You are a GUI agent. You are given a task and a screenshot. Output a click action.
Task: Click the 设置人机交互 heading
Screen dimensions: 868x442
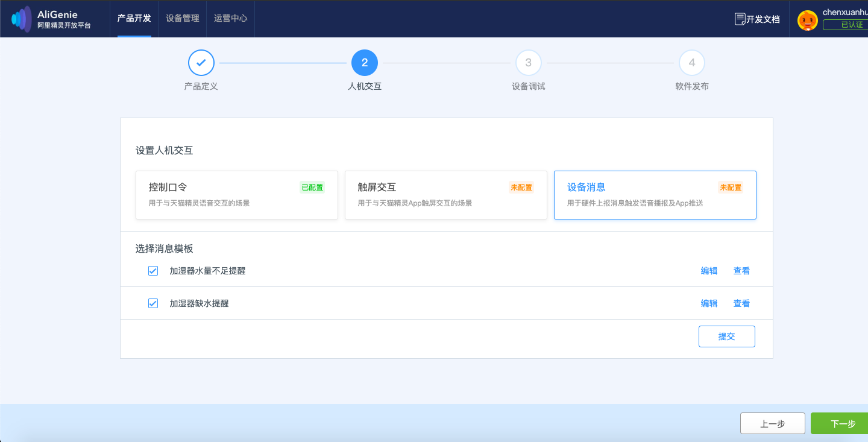click(x=165, y=151)
